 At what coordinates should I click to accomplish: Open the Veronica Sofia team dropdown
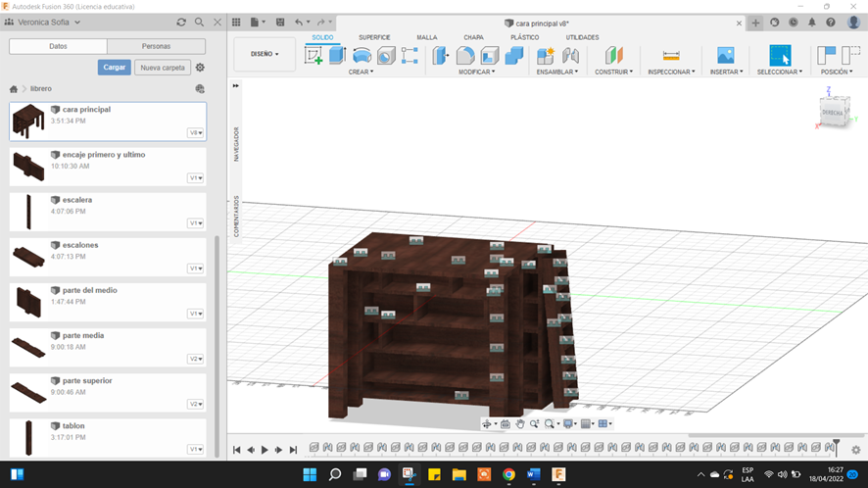tap(49, 23)
